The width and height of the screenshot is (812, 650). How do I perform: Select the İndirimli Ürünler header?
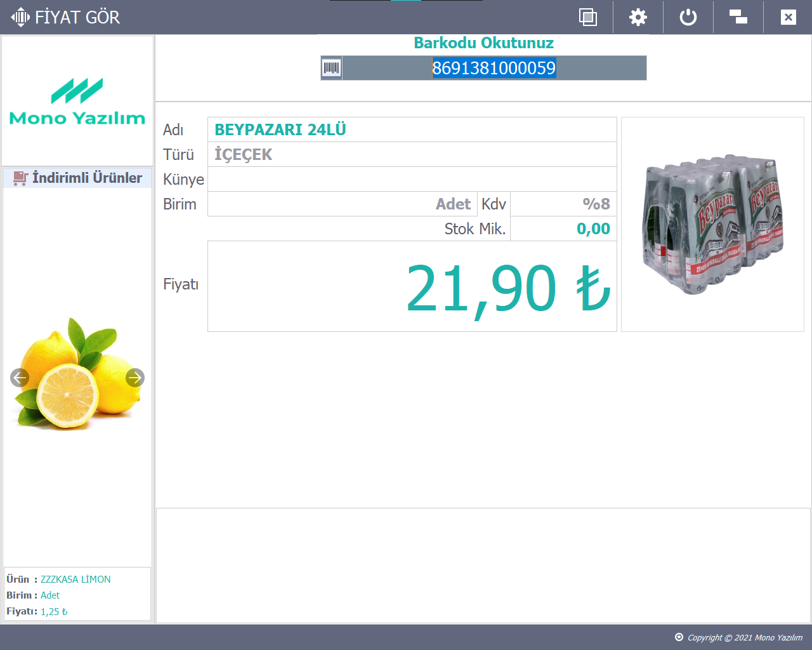pos(87,178)
